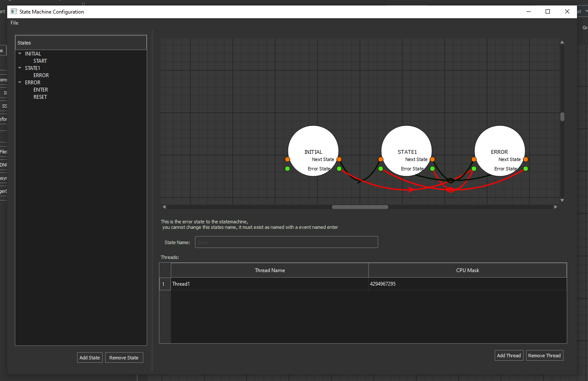Select the RESET event in States tree

click(x=40, y=97)
